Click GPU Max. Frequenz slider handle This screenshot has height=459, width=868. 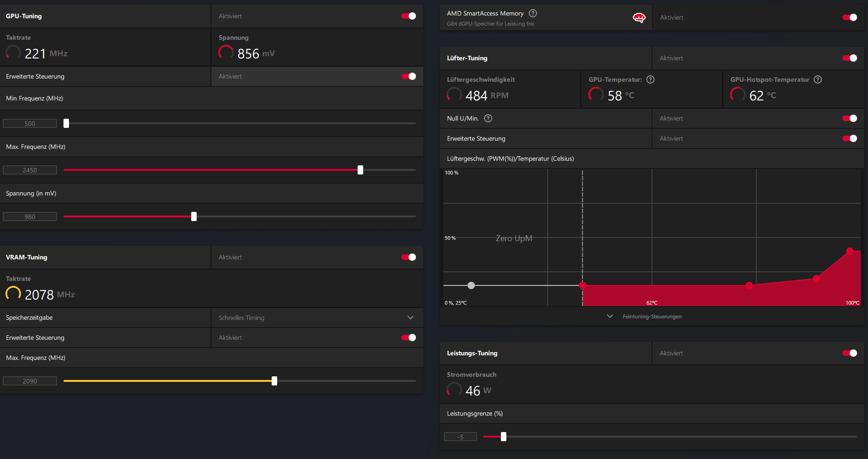[x=360, y=170]
